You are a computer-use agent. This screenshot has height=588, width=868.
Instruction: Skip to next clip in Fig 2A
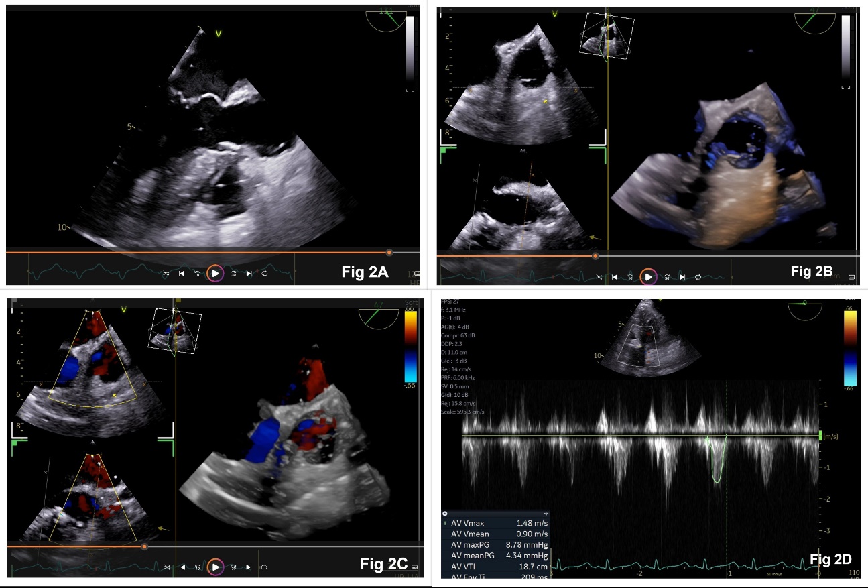[x=249, y=273]
